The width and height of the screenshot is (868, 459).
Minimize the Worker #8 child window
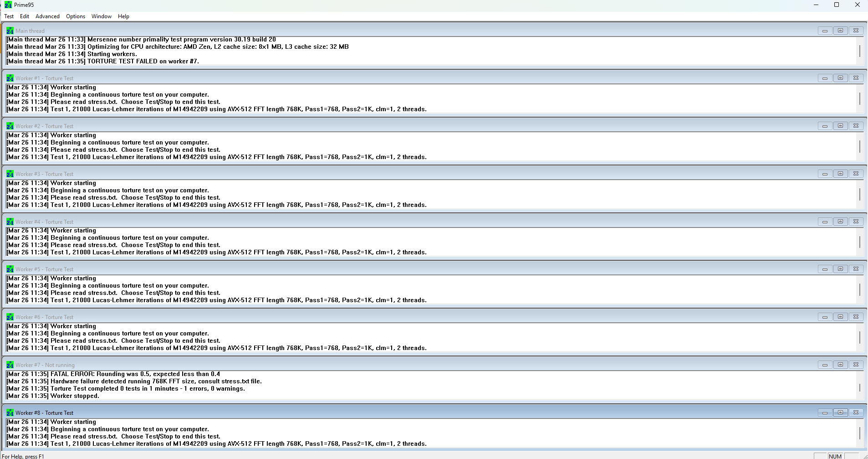point(825,413)
